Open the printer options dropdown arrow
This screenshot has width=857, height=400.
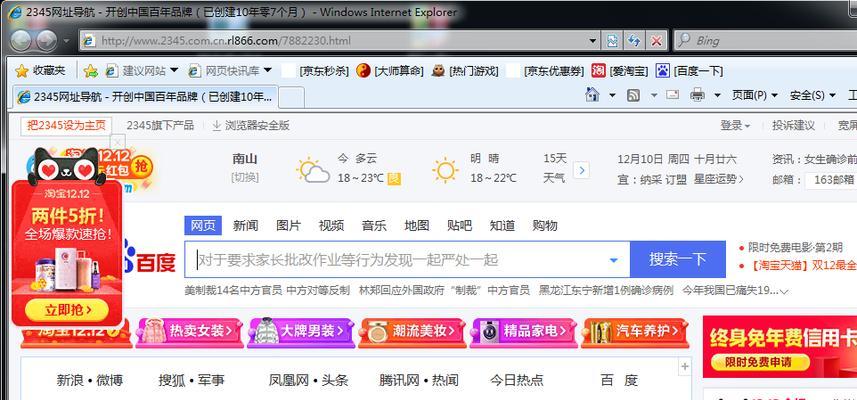tap(717, 95)
